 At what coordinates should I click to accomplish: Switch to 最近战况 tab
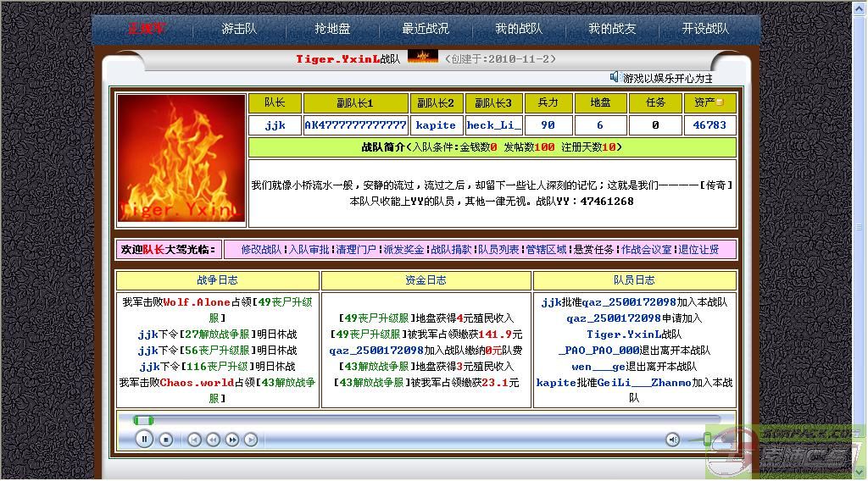[x=426, y=29]
